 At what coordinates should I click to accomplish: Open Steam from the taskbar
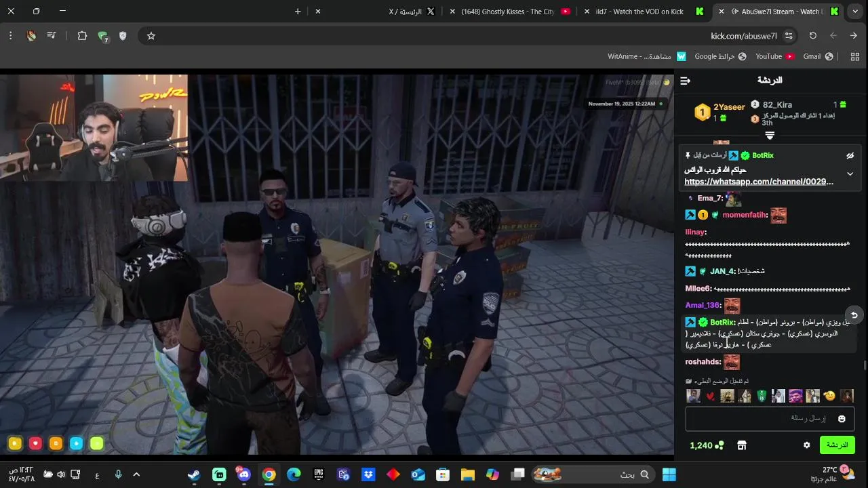[x=194, y=474]
